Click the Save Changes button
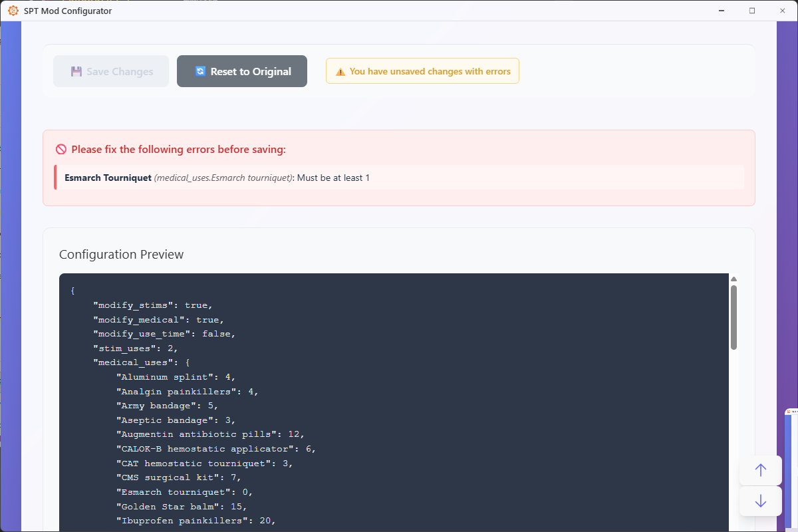This screenshot has height=532, width=798. point(111,71)
